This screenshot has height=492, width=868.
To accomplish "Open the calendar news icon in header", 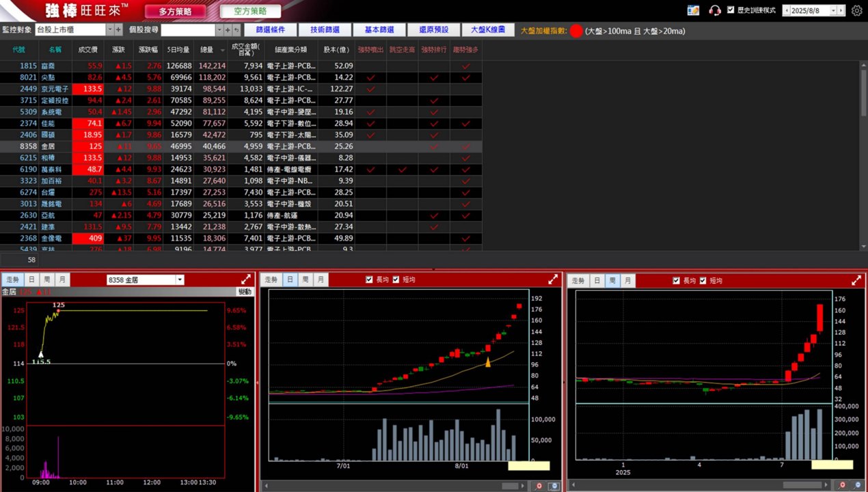I will [x=694, y=10].
